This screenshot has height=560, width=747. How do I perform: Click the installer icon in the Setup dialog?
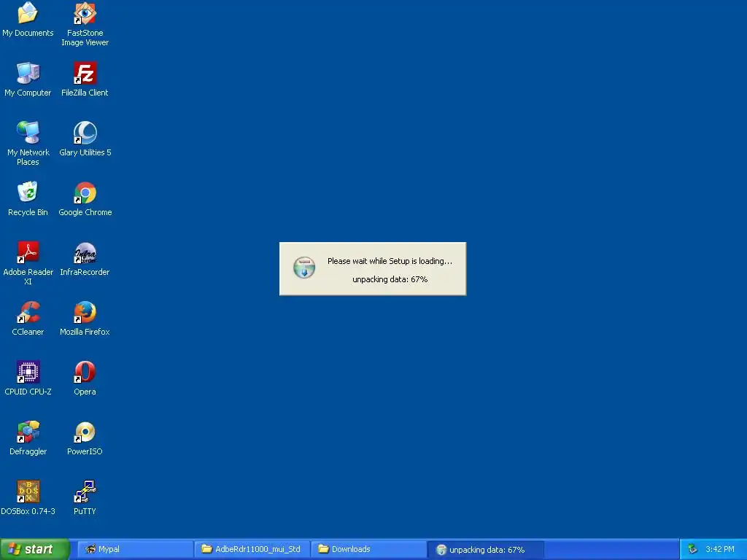point(304,268)
